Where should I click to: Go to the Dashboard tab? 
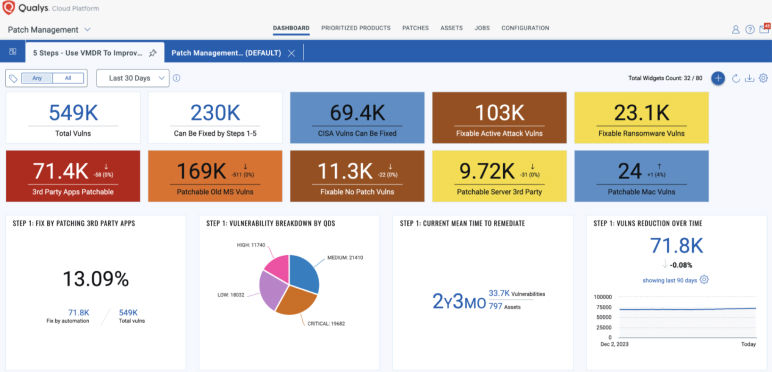(291, 28)
